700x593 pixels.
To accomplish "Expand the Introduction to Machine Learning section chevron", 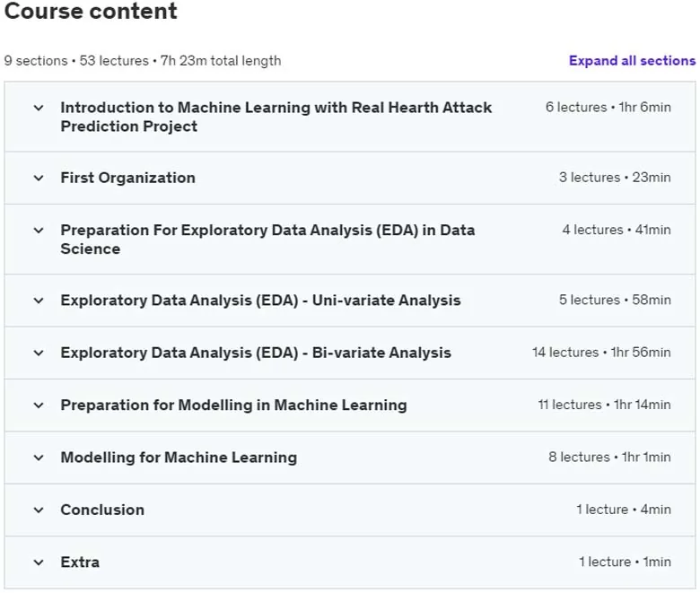I will [39, 108].
